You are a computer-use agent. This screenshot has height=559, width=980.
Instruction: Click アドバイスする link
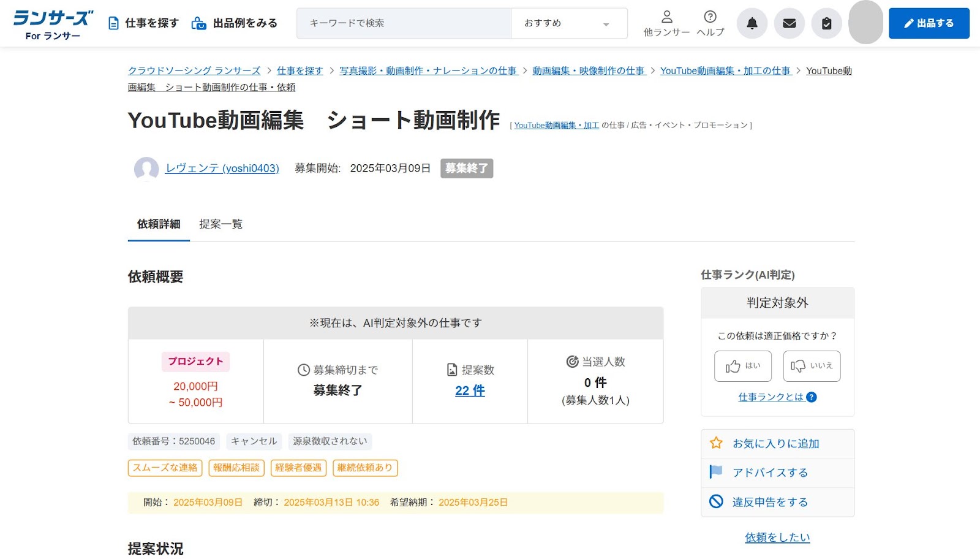(770, 473)
